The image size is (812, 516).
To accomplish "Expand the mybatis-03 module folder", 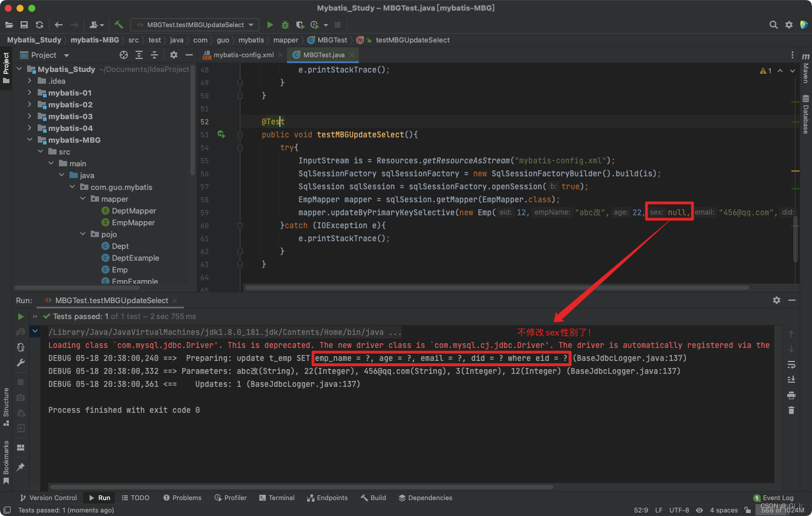I will [29, 116].
